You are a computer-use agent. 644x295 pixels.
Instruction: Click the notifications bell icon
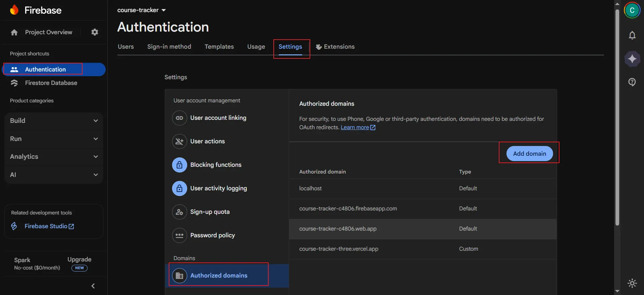[x=632, y=35]
